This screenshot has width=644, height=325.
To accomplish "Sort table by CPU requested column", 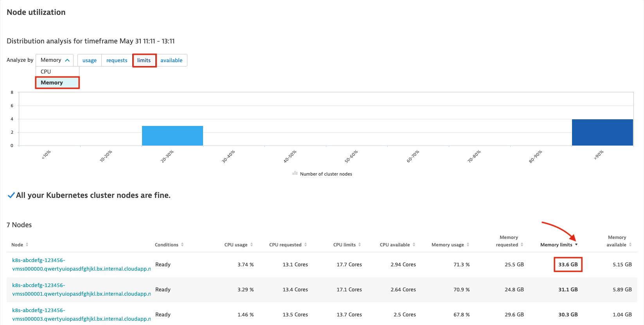I will click(x=288, y=245).
